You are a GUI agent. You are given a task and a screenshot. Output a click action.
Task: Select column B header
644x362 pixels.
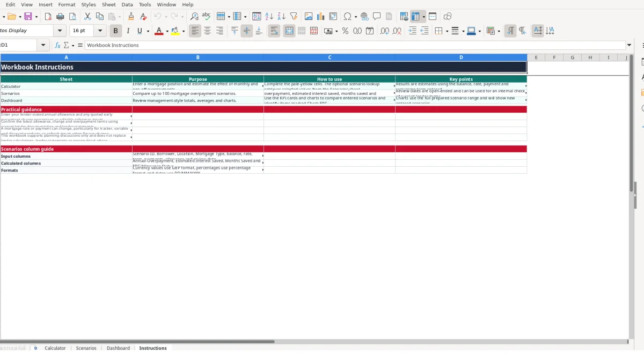tap(198, 57)
